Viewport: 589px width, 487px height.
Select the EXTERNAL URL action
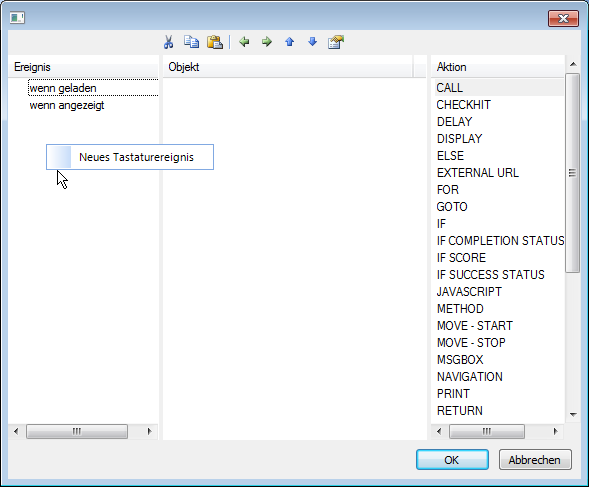pos(478,172)
